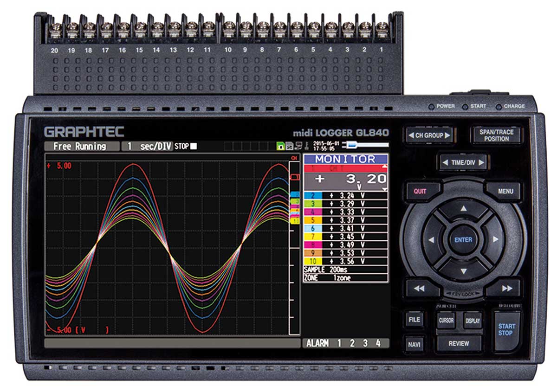Click the thermometer status icon
This screenshot has width=557, height=392.
point(307,146)
